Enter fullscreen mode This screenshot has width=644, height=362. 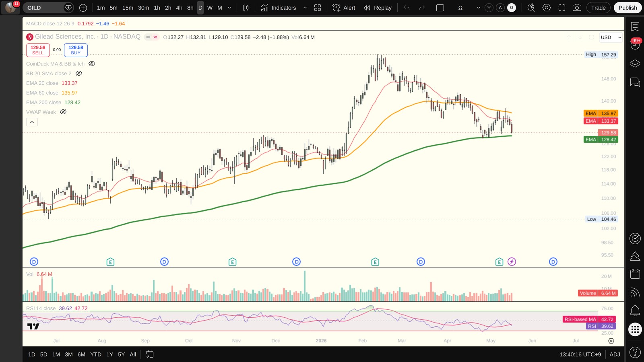tap(562, 8)
